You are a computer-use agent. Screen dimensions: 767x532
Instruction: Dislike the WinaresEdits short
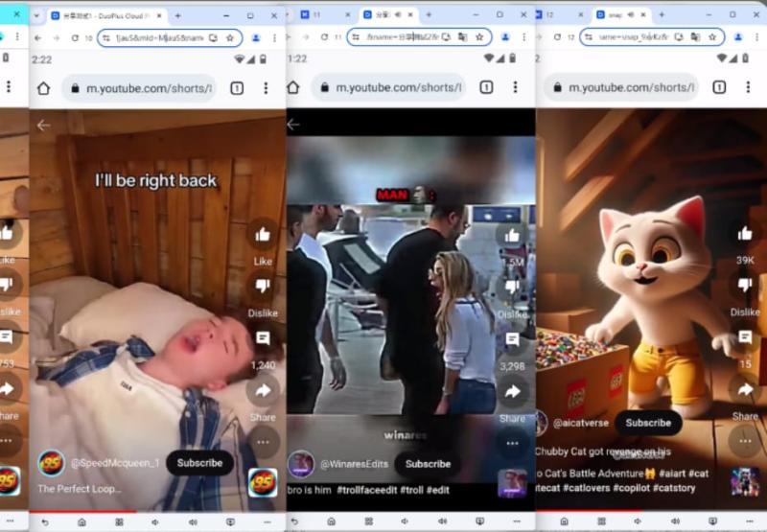(x=512, y=288)
